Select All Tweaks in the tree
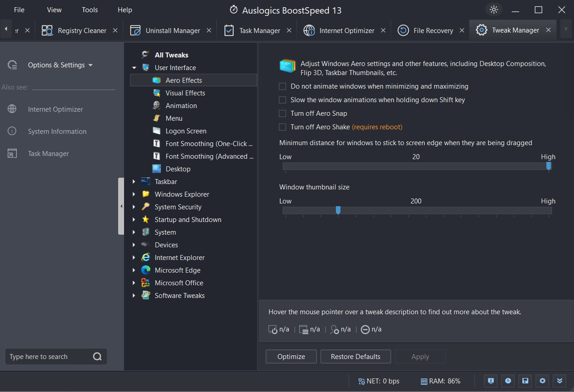574x392 pixels. click(x=171, y=55)
